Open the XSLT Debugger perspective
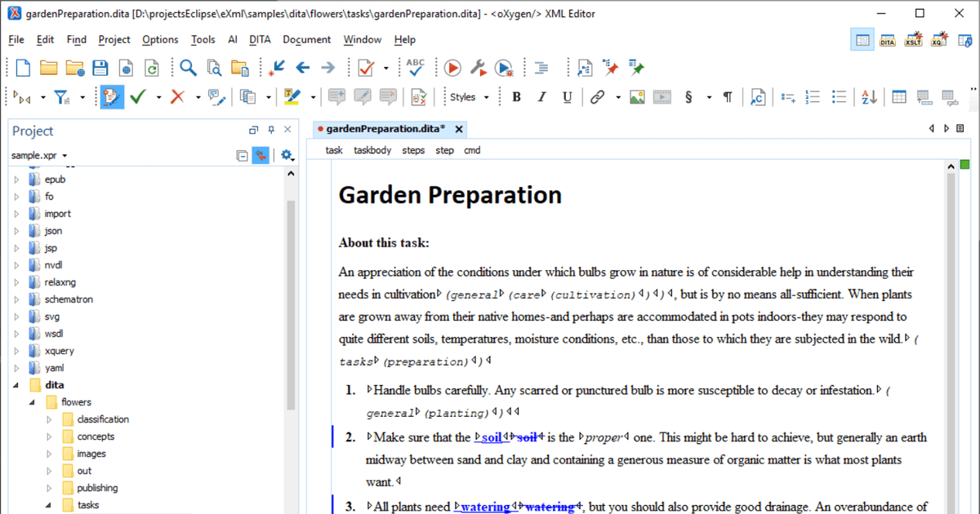Screen dimensions: 980x514 coord(913,38)
